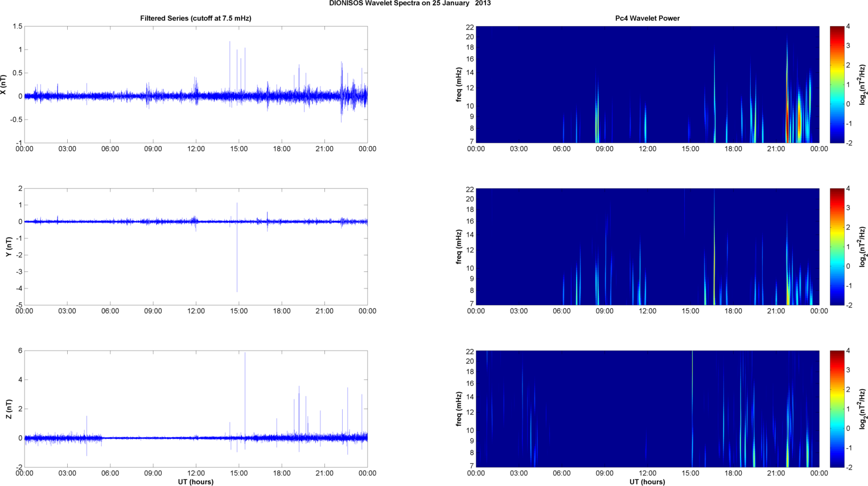Click the Z (nT) axis label

point(9,409)
